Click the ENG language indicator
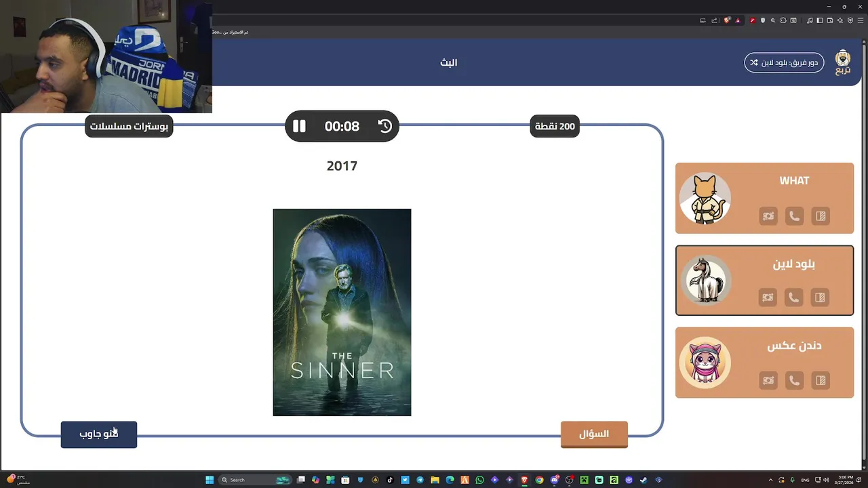Viewport: 868px width, 488px height. (804, 480)
